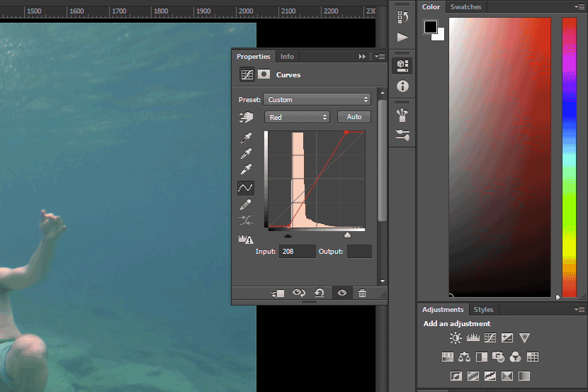Pick the gray point eyedropper

(246, 153)
